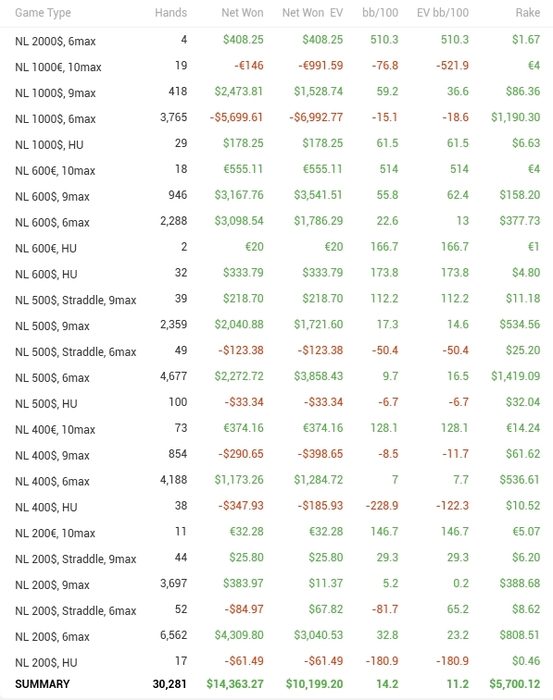This screenshot has width=553, height=700.
Task: Sort by Hands column header
Action: (x=170, y=13)
